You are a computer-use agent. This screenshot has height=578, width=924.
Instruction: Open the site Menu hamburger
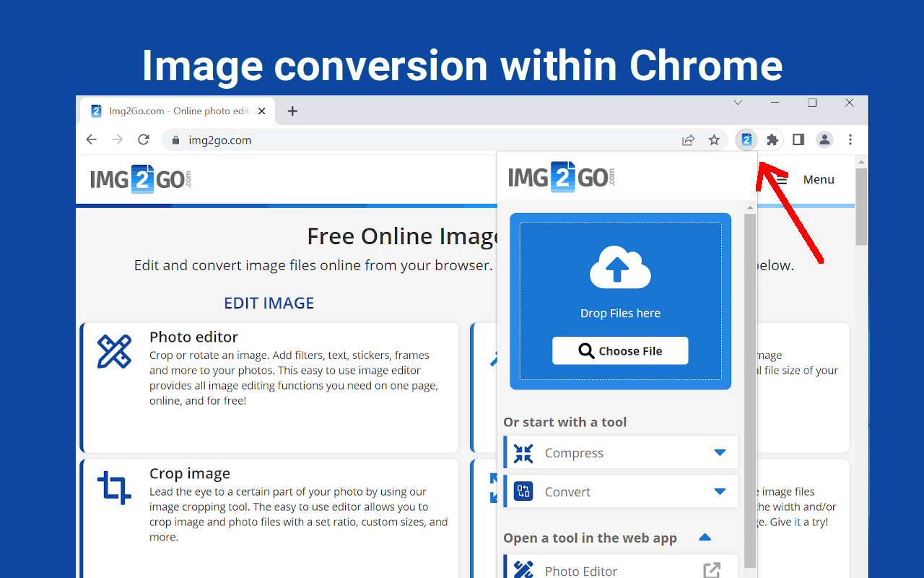tap(807, 179)
